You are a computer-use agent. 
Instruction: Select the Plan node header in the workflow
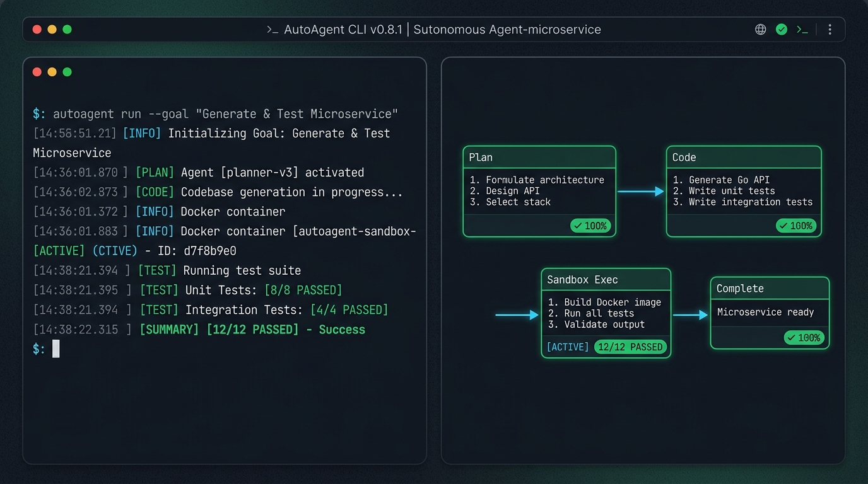click(x=539, y=158)
